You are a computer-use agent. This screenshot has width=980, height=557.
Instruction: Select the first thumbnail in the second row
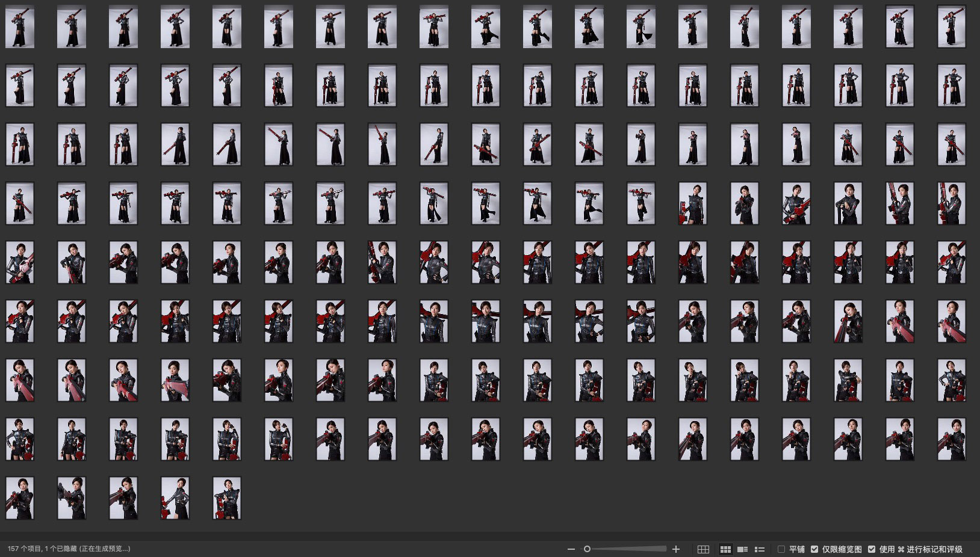point(20,86)
